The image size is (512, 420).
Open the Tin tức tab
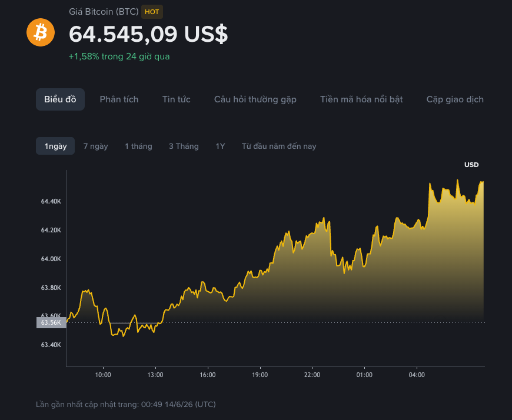[177, 99]
